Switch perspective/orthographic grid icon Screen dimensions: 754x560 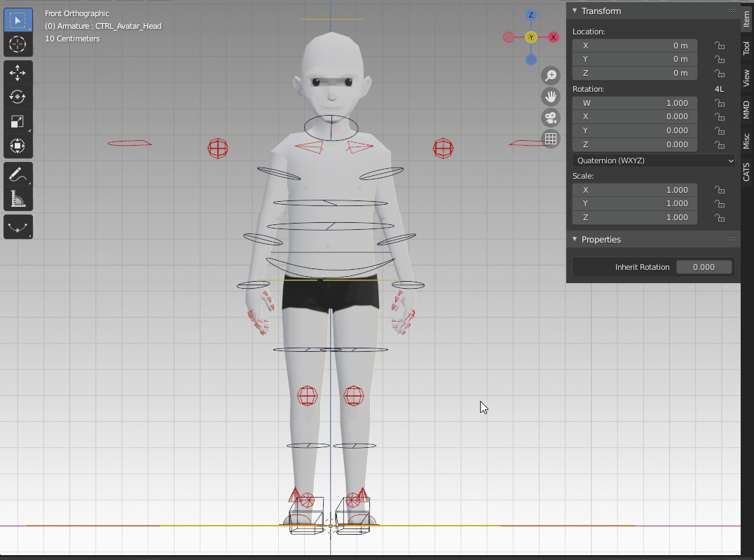(551, 139)
